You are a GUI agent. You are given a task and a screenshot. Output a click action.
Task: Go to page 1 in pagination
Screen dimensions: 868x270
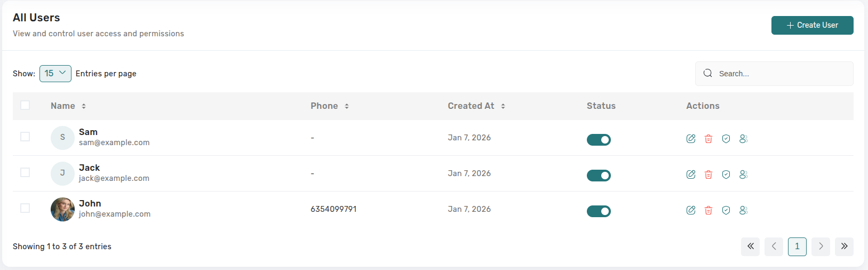point(797,247)
